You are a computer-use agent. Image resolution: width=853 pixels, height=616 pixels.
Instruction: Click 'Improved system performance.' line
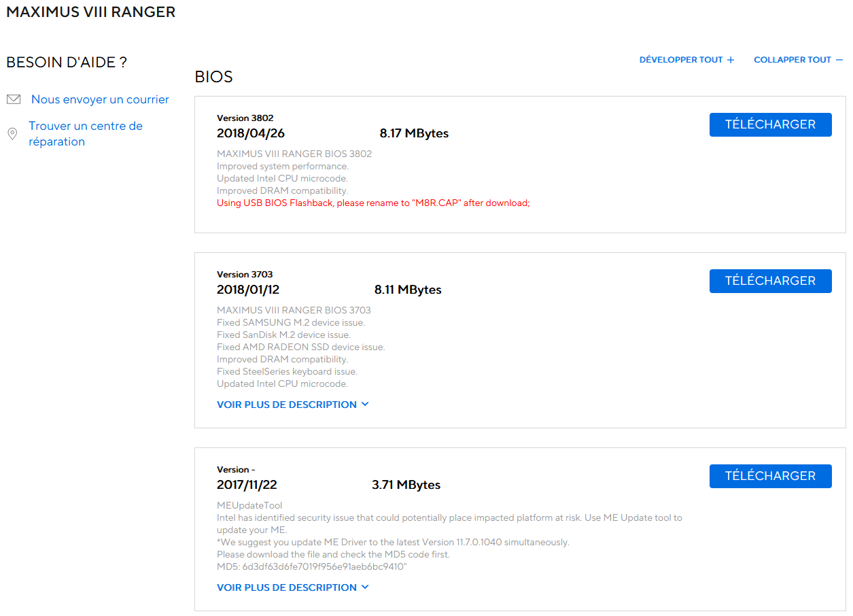coord(283,167)
